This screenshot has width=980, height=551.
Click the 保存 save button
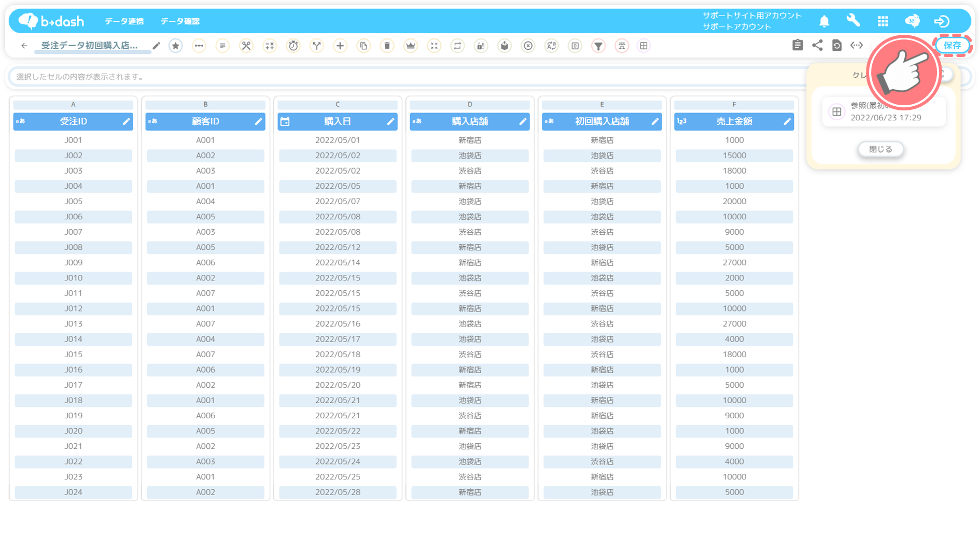tap(952, 45)
